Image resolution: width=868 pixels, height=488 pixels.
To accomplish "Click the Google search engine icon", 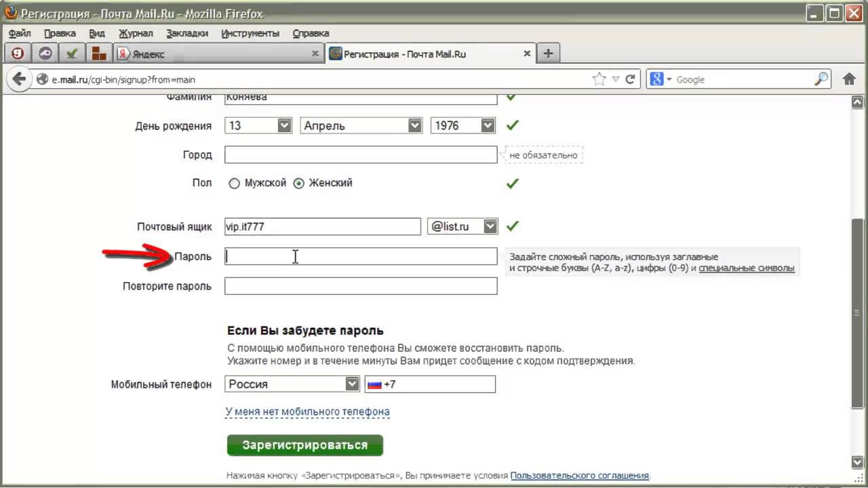I will coord(656,79).
